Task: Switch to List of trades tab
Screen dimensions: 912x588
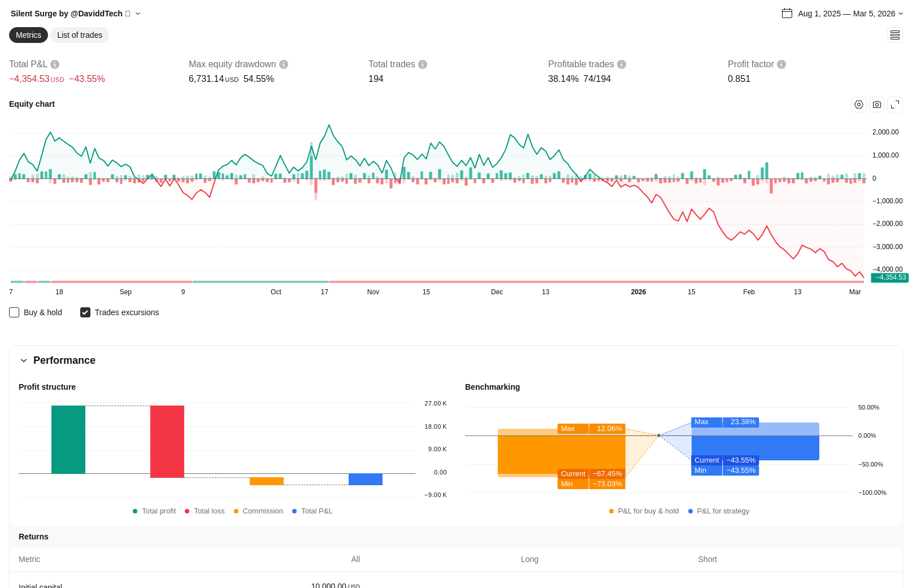Action: tap(80, 35)
